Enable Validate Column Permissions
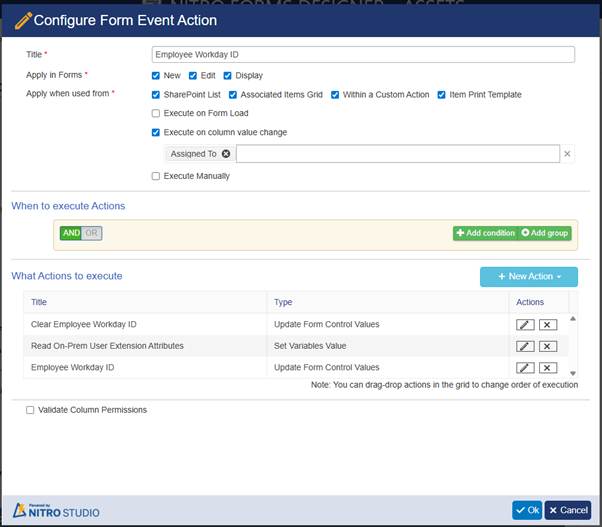Viewport: 602px width, 527px height. pyautogui.click(x=30, y=410)
